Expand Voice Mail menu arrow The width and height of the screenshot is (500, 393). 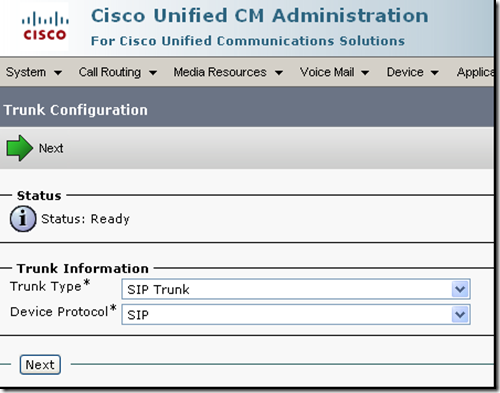tap(365, 72)
